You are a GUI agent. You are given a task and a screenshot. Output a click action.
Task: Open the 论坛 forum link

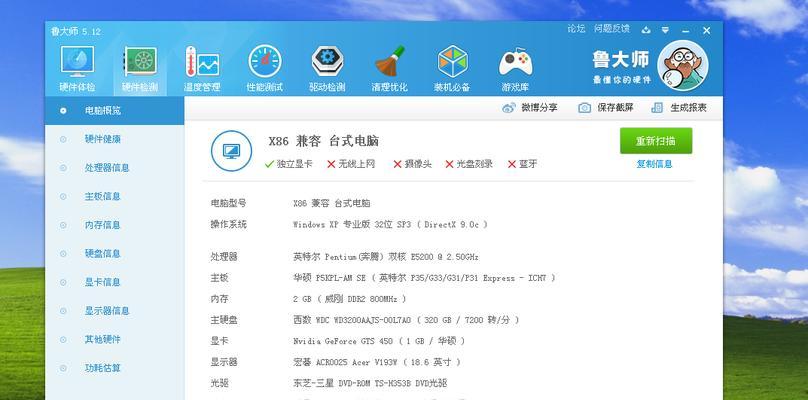[x=576, y=29]
